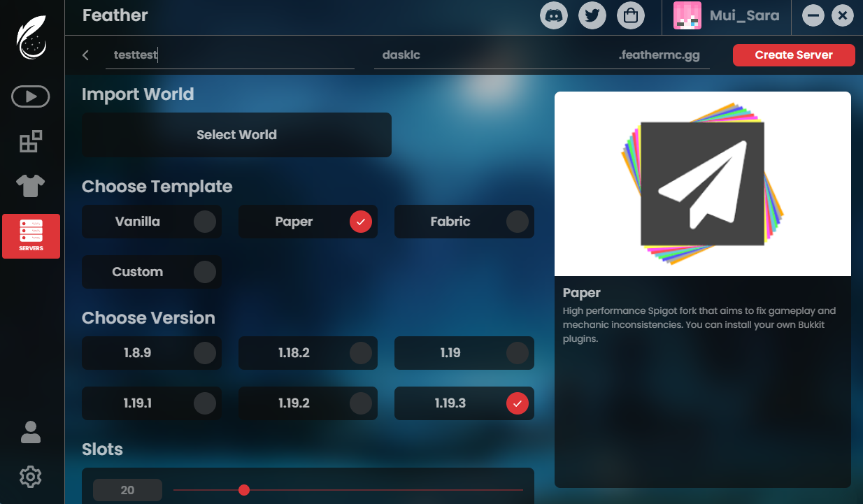Click the Mui_Sara avatar picture
Image resolution: width=863 pixels, height=504 pixels.
point(687,15)
